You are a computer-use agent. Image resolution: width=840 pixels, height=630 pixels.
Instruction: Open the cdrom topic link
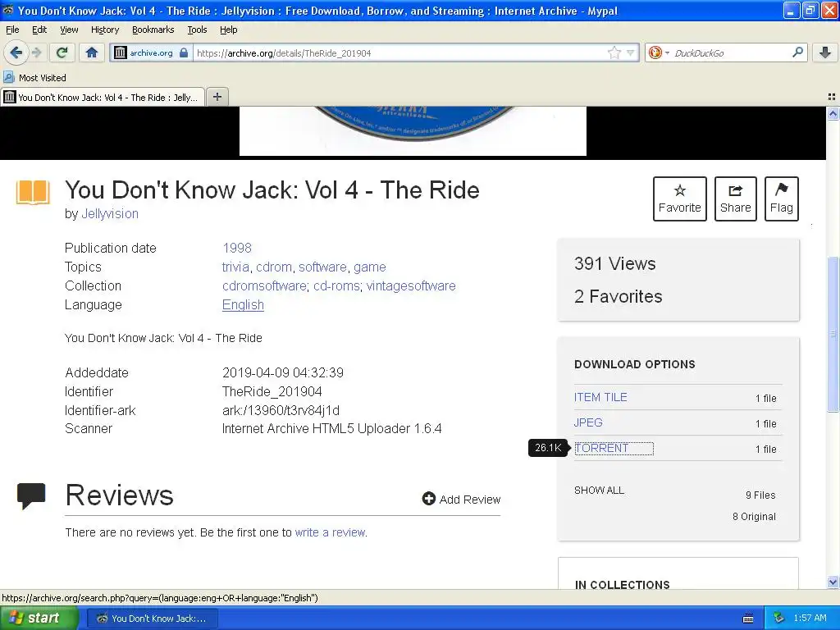[274, 267]
